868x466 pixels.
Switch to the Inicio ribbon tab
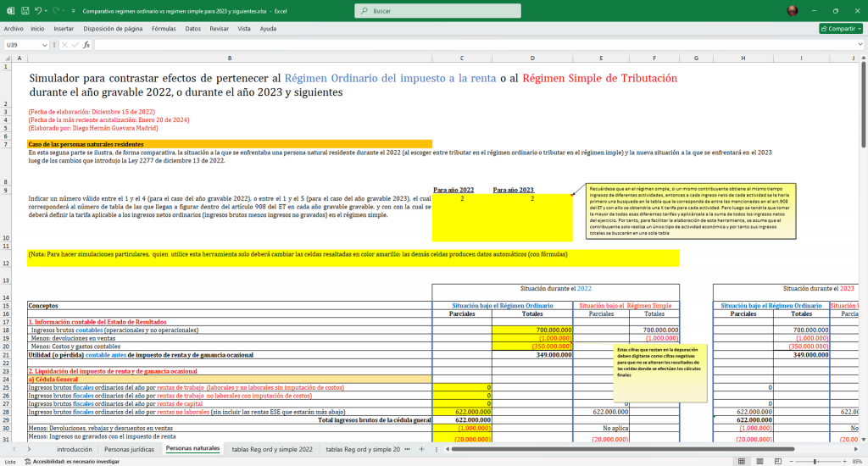[x=37, y=28]
